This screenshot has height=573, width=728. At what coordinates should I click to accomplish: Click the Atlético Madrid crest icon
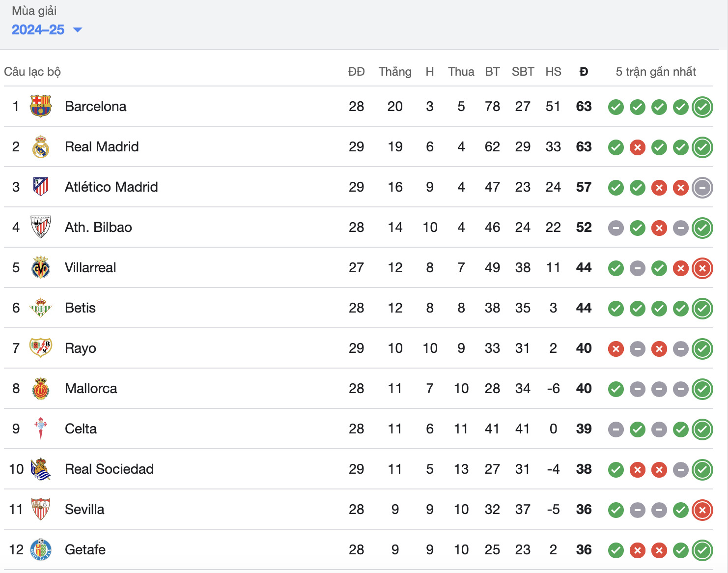pyautogui.click(x=41, y=187)
